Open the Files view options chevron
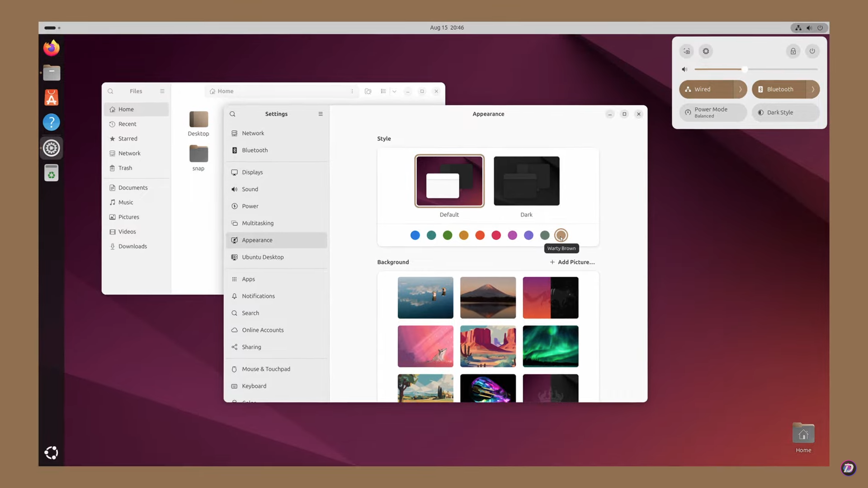868x488 pixels. click(x=394, y=91)
